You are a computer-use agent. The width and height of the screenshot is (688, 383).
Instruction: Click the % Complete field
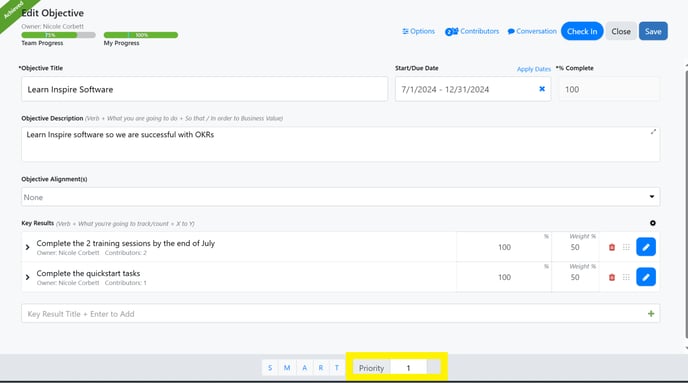pos(609,89)
